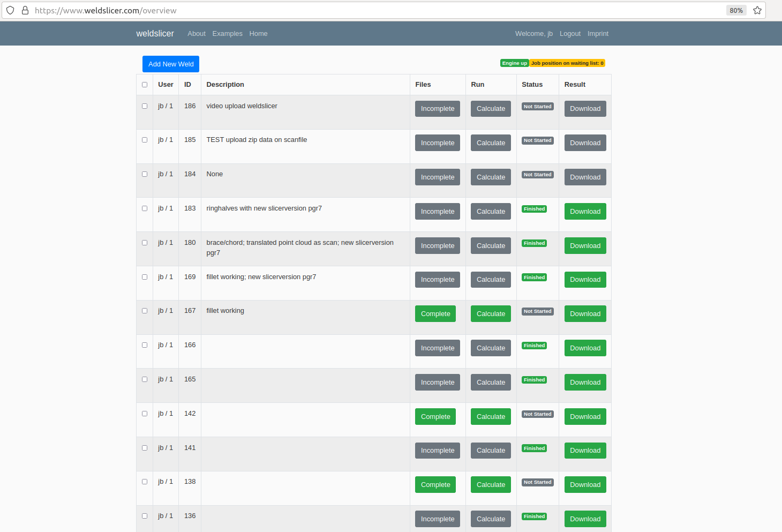Bookmark this page with the star icon

coord(757,10)
